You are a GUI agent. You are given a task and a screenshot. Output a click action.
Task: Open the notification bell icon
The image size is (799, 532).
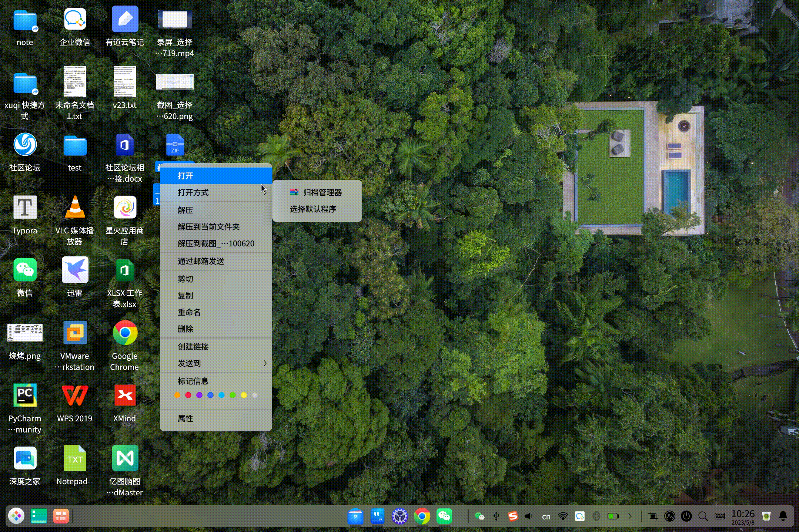pos(783,516)
